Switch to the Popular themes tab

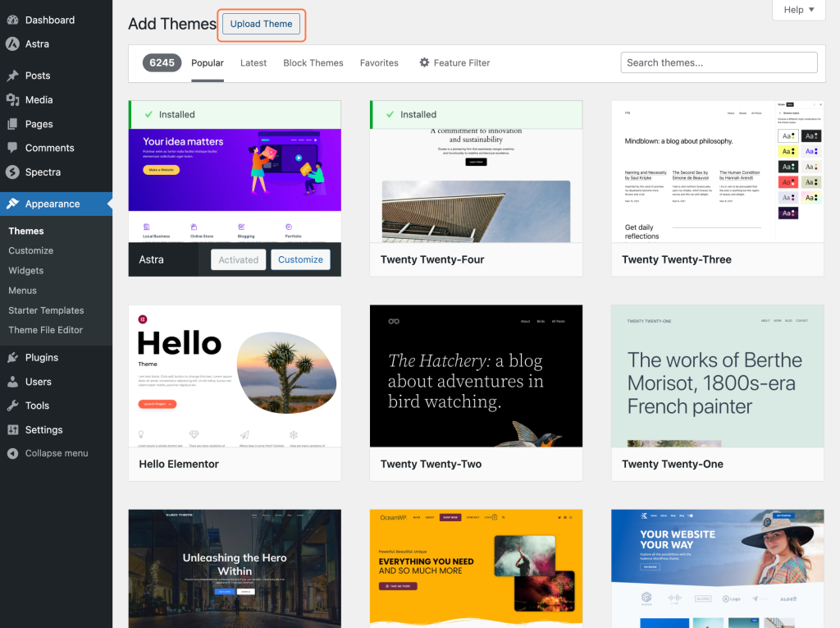point(208,62)
